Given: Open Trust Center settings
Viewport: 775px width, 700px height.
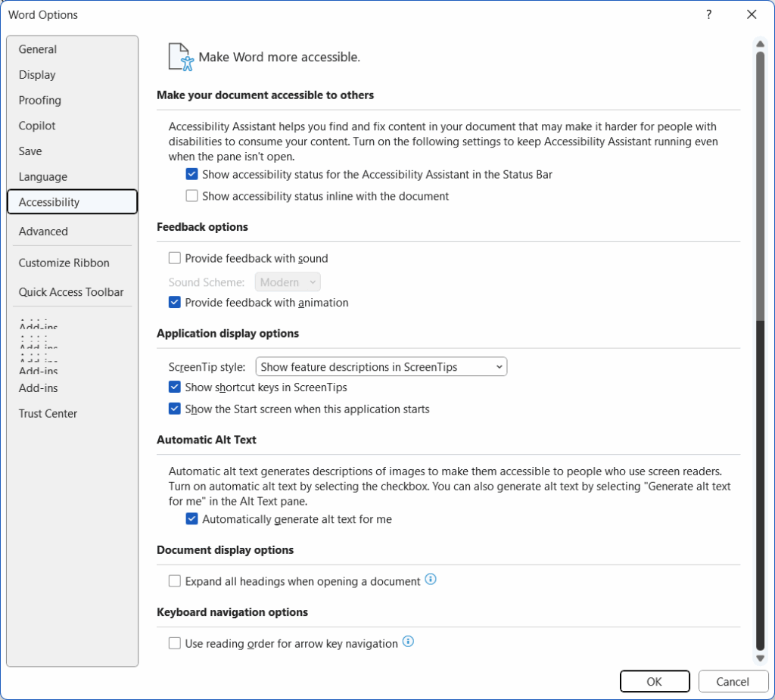Looking at the screenshot, I should pyautogui.click(x=48, y=414).
